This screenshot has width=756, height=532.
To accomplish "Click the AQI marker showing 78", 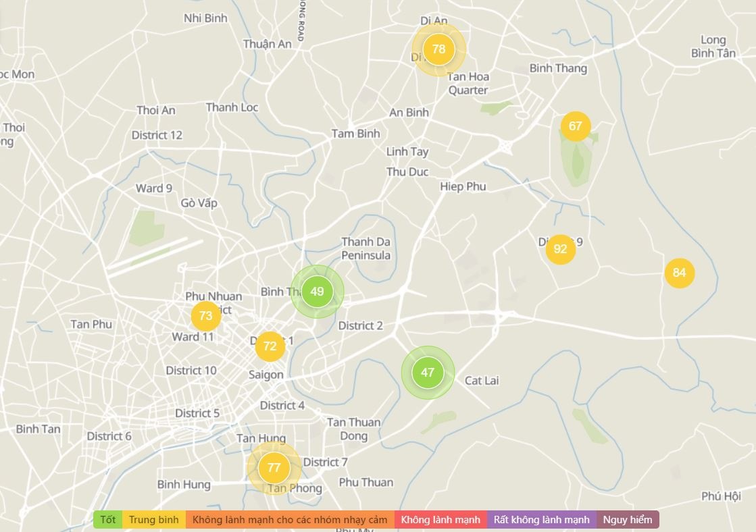I will pos(438,49).
